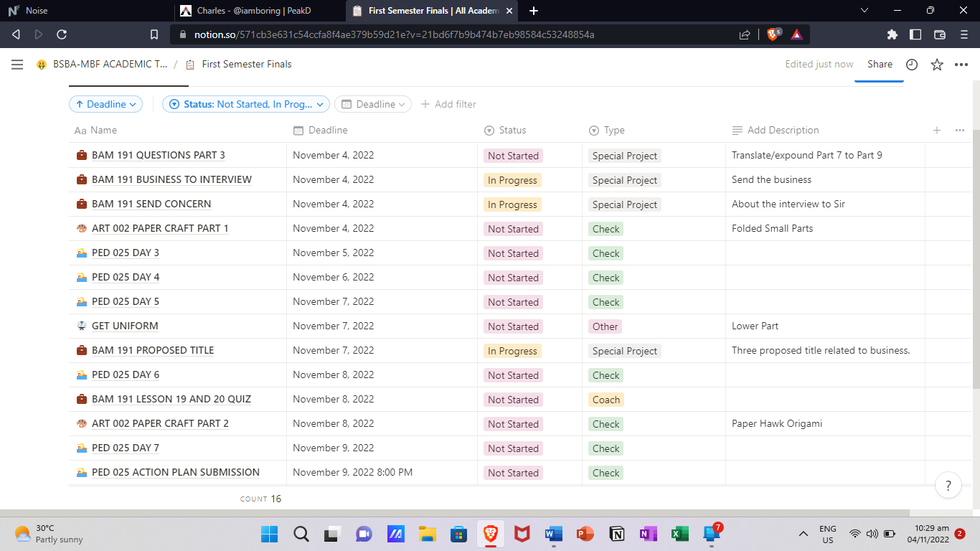Go back in the browser
Viewport: 980px width, 551px height.
tap(17, 34)
